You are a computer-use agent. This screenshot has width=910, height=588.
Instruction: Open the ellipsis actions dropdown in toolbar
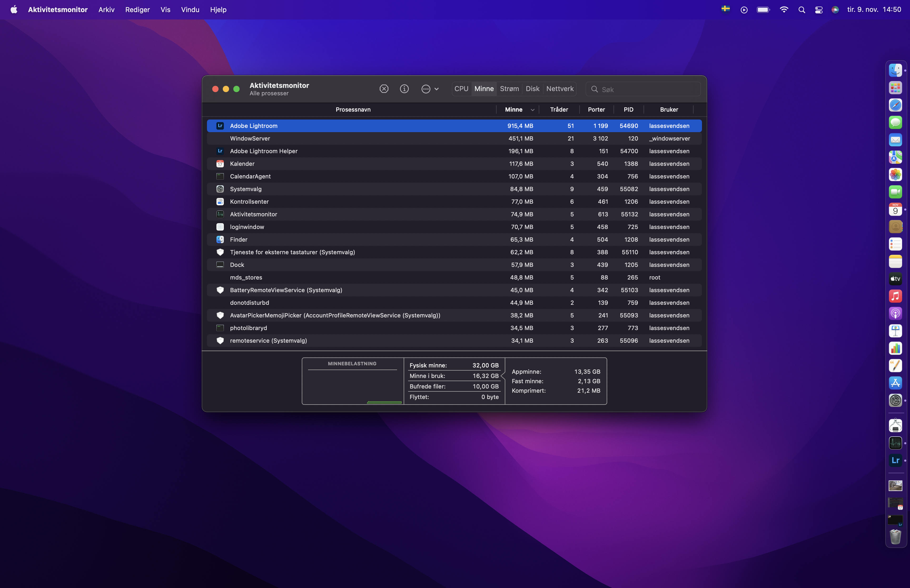coord(430,89)
